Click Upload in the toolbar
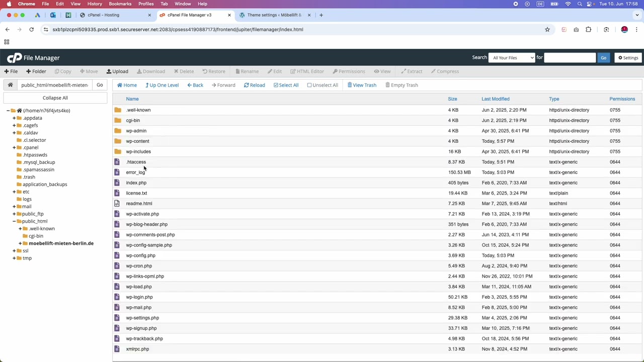This screenshot has width=644, height=362. 117,71
